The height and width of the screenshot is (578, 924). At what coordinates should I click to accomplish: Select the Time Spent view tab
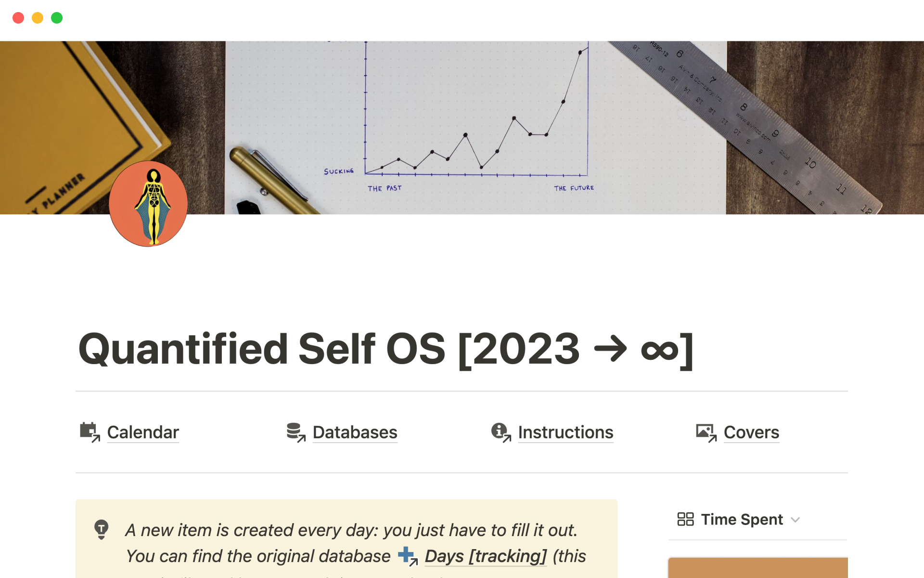click(742, 520)
